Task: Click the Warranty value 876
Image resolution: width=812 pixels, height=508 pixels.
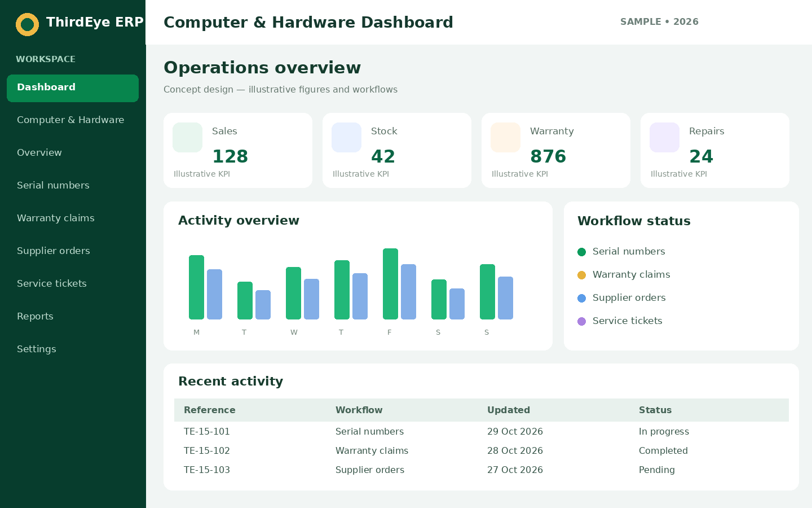Action: (x=548, y=156)
